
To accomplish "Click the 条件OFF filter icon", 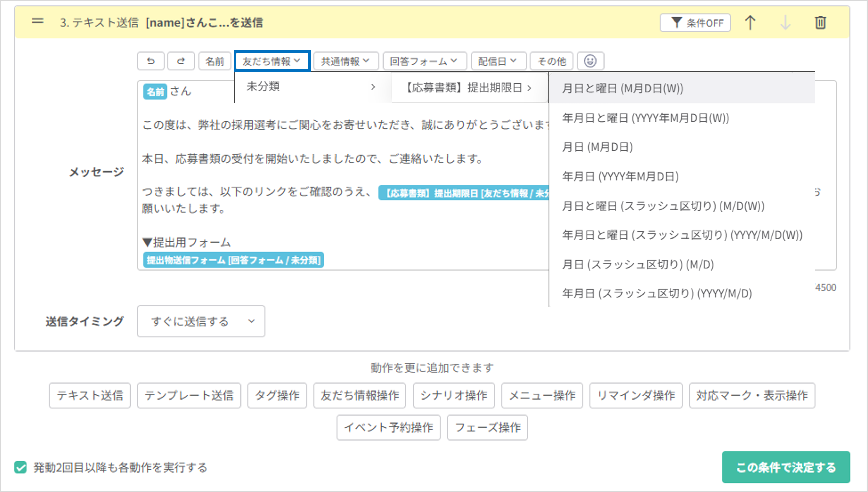I will click(x=695, y=23).
